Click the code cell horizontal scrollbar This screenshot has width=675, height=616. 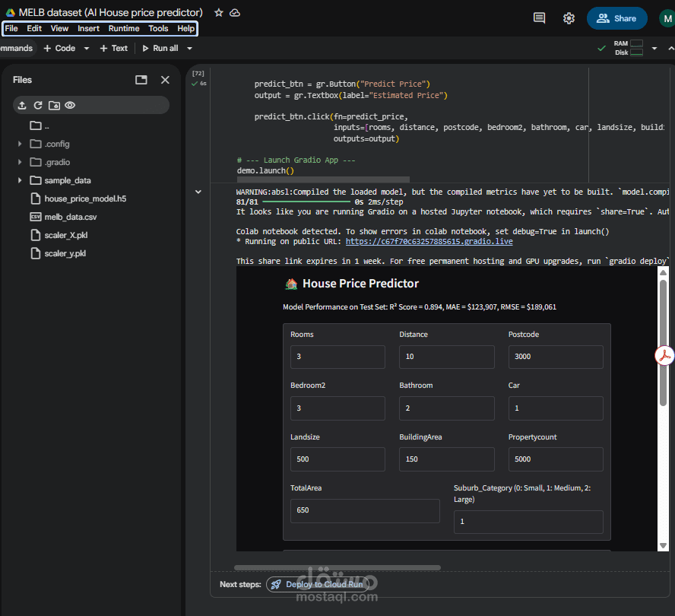[323, 179]
